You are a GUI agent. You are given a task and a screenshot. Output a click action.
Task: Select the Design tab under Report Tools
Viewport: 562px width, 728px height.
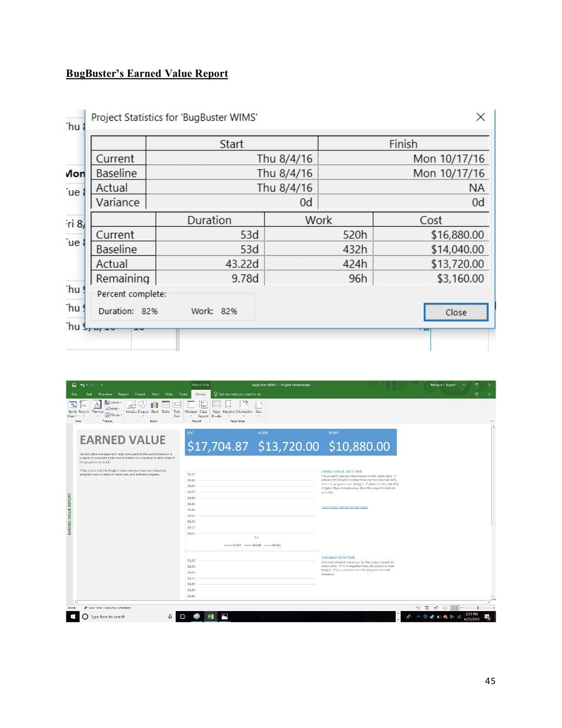[x=201, y=394]
